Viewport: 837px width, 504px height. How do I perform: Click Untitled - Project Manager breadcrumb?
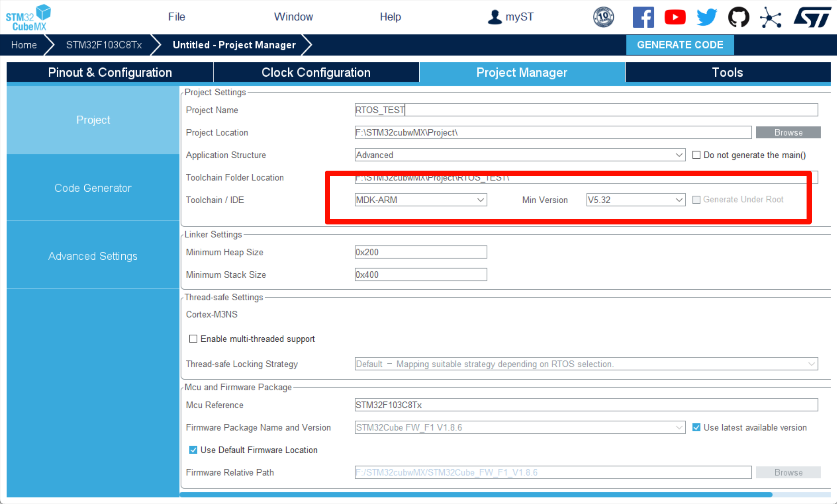click(234, 45)
